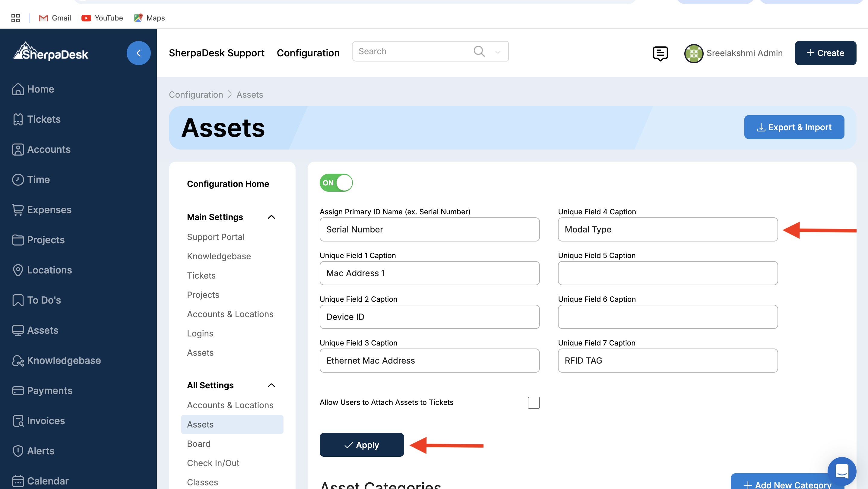
Task: Collapse the sidebar with the blue arrow button
Action: [138, 53]
